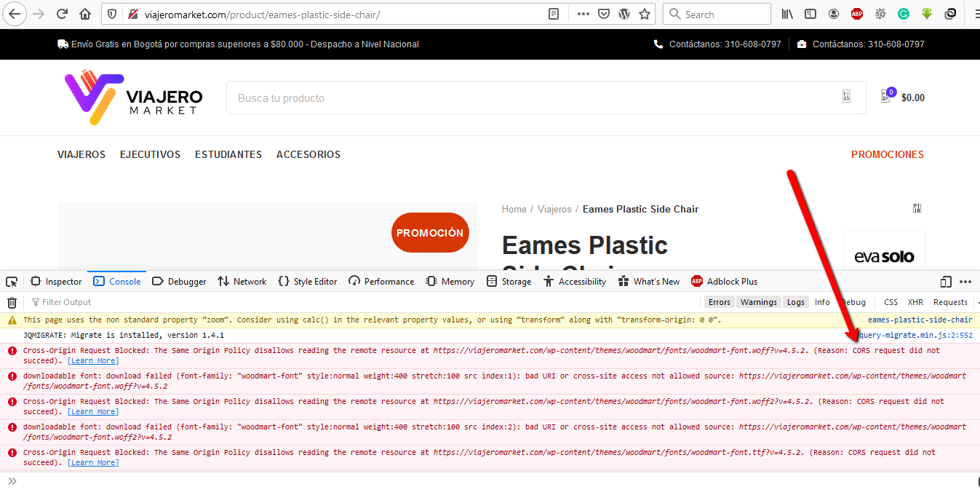The height and width of the screenshot is (503, 980).
Task: Open the Adblock Plus devtools tab
Action: [725, 282]
